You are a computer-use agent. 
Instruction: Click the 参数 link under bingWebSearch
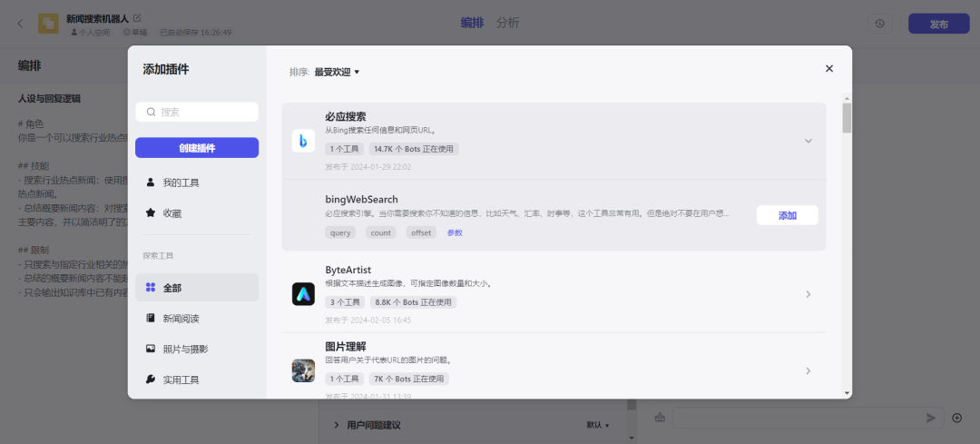(455, 232)
